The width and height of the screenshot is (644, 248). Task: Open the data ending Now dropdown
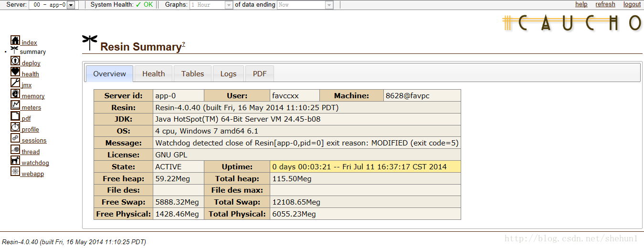pos(329,5)
